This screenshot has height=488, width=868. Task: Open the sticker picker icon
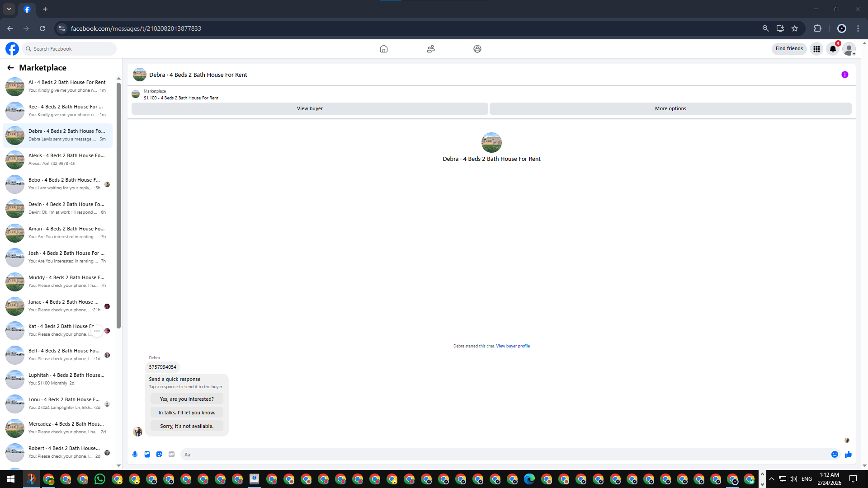click(159, 455)
